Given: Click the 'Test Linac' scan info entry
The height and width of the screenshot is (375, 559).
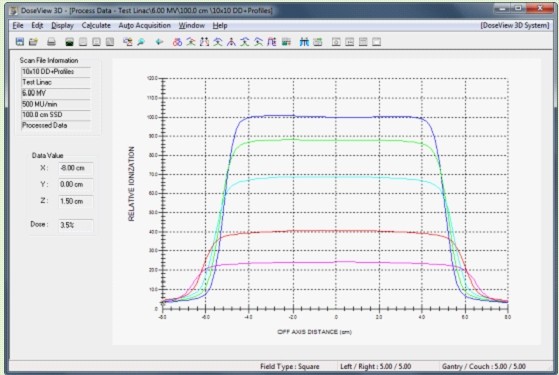Looking at the screenshot, I should tap(56, 82).
